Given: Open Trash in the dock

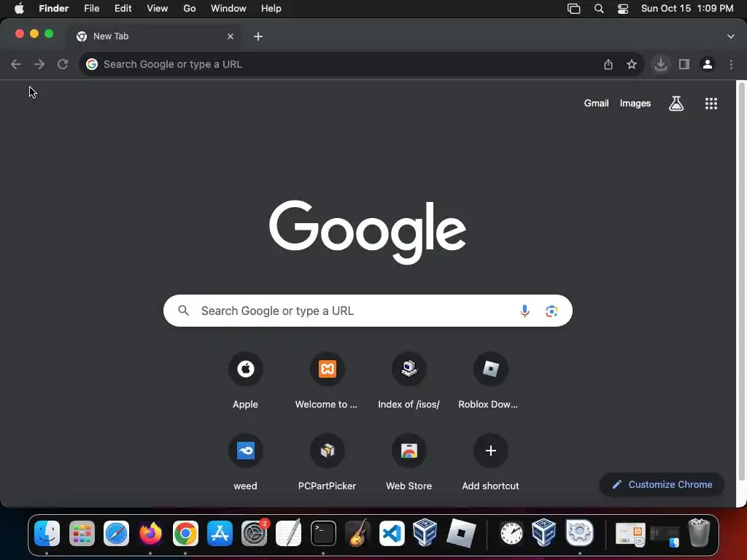Looking at the screenshot, I should 699,533.
